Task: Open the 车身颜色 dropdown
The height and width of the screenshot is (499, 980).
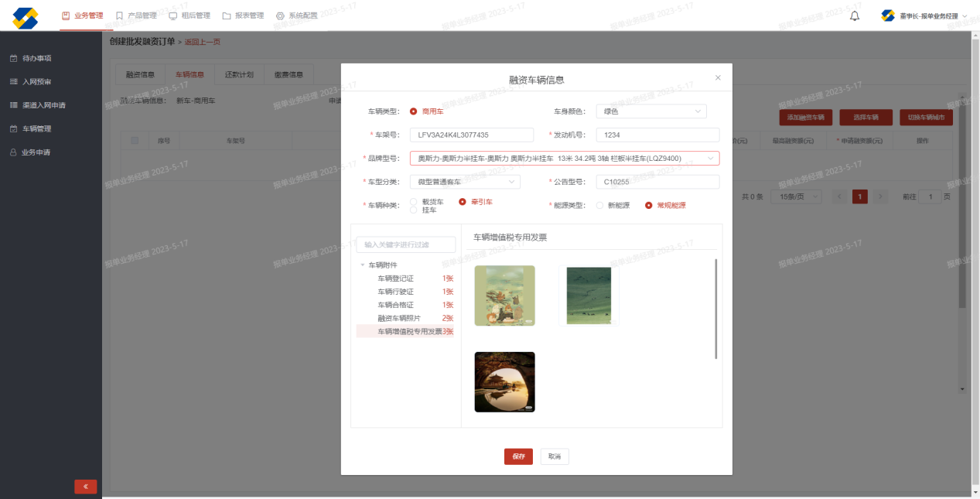Action: click(651, 111)
